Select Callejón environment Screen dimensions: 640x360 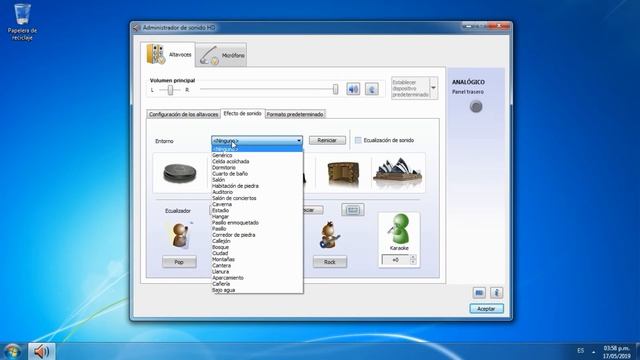(x=257, y=241)
